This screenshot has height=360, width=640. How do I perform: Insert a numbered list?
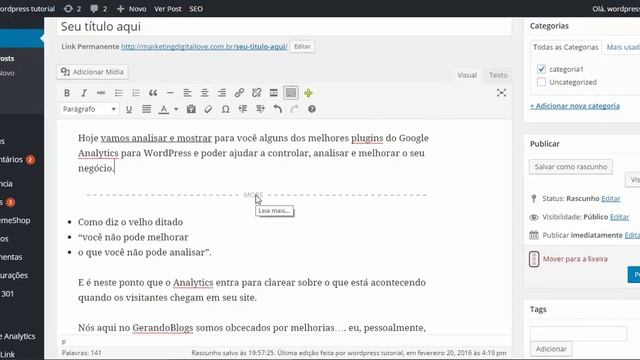tap(136, 93)
